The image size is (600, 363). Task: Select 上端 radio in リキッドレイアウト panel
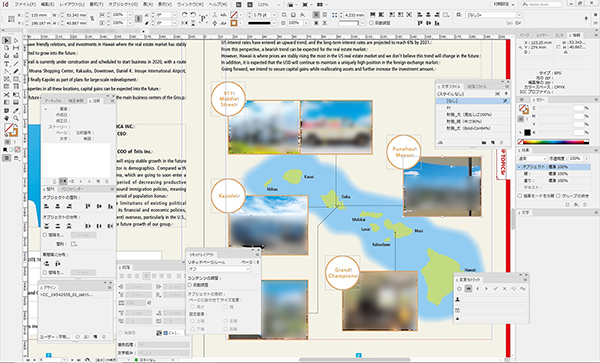(193, 321)
